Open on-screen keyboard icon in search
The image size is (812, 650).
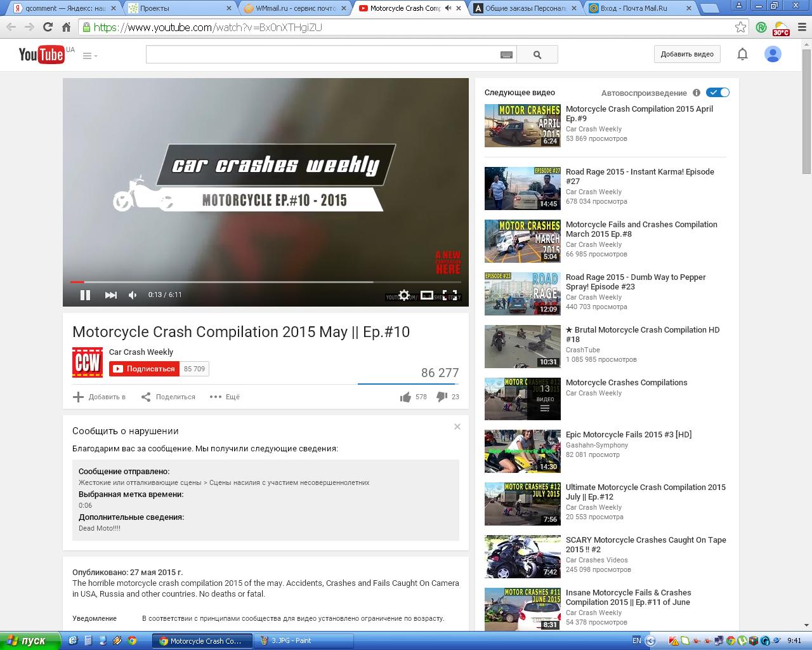506,55
